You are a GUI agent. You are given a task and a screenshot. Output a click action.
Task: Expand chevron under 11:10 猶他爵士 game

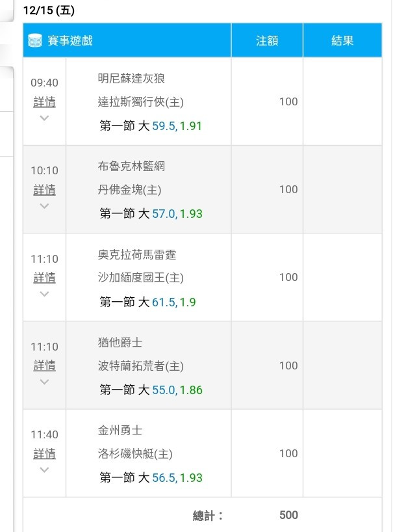(44, 382)
